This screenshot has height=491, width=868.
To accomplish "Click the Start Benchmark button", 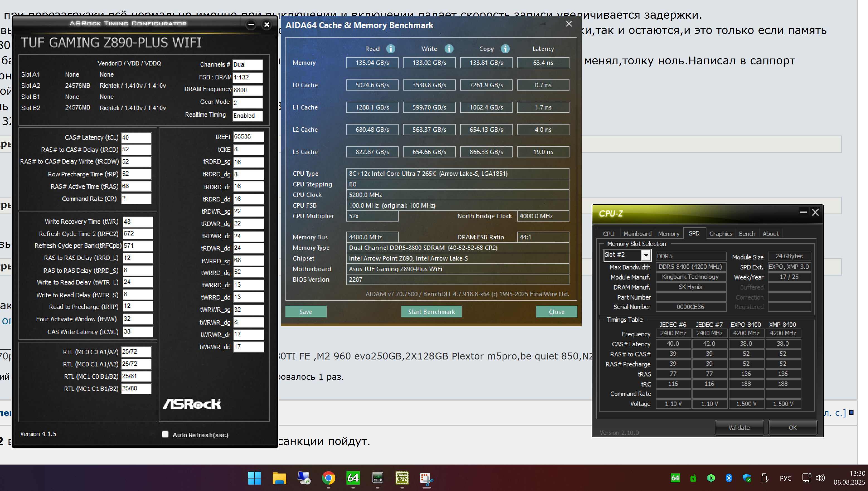I will [431, 312].
